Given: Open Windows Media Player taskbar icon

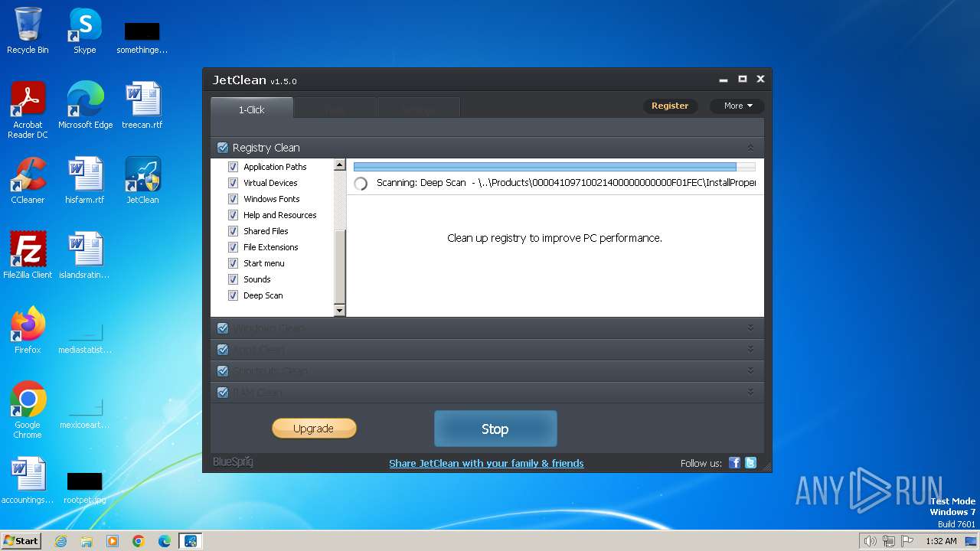Looking at the screenshot, I should pyautogui.click(x=113, y=541).
